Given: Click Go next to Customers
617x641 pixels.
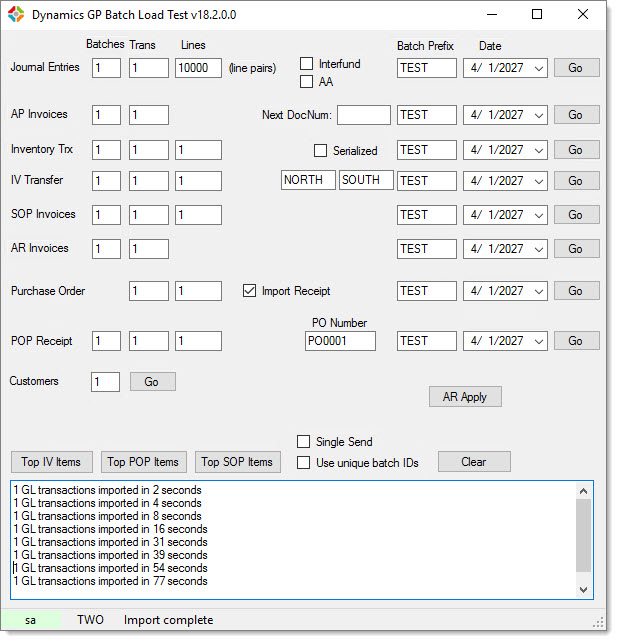Looking at the screenshot, I should click(153, 381).
